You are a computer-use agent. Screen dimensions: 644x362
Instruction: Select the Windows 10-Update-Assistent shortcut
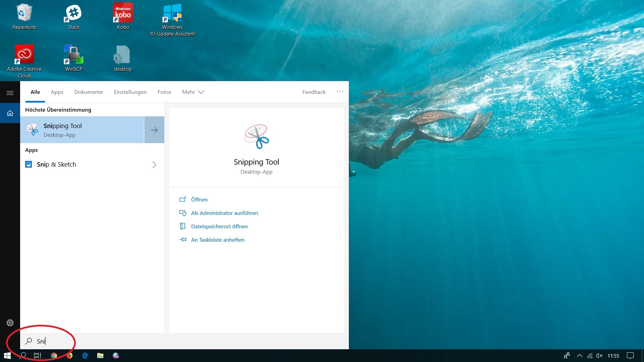pos(172,19)
